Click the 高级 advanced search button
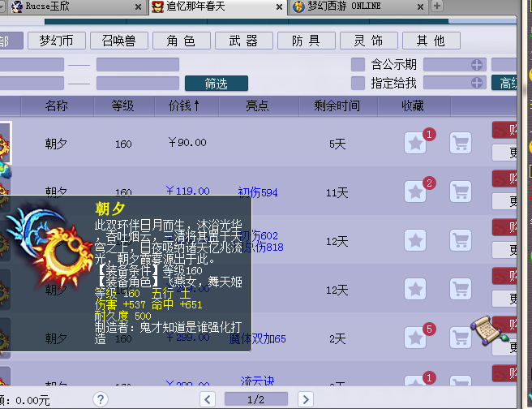The width and height of the screenshot is (532, 409). click(504, 83)
